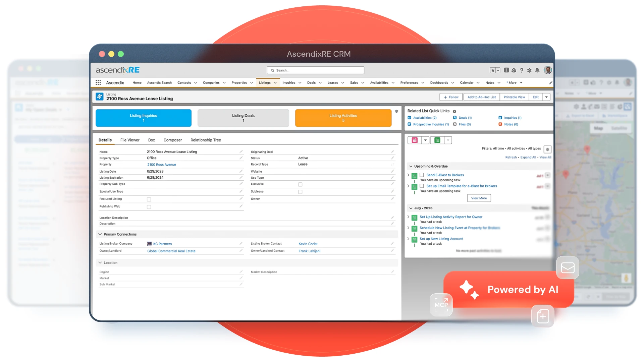Image resolution: width=644 pixels, height=362 pixels.
Task: Open the actions dropdown next to Edit
Action: point(546,97)
